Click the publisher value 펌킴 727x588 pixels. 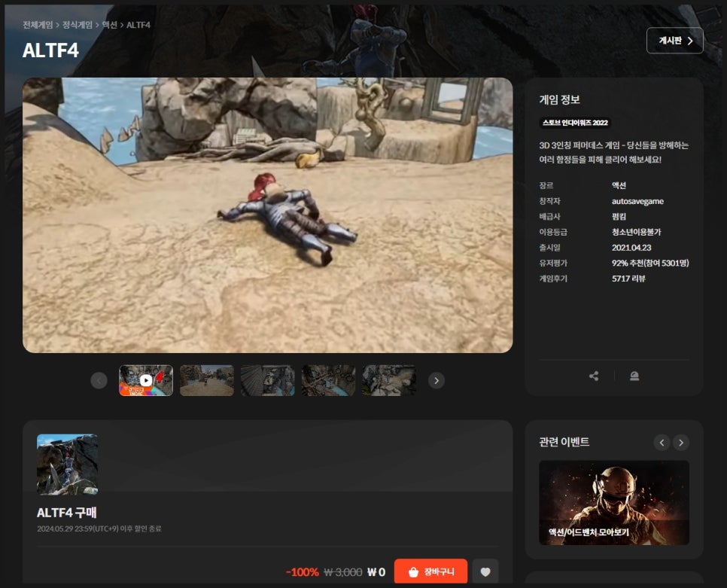click(619, 217)
